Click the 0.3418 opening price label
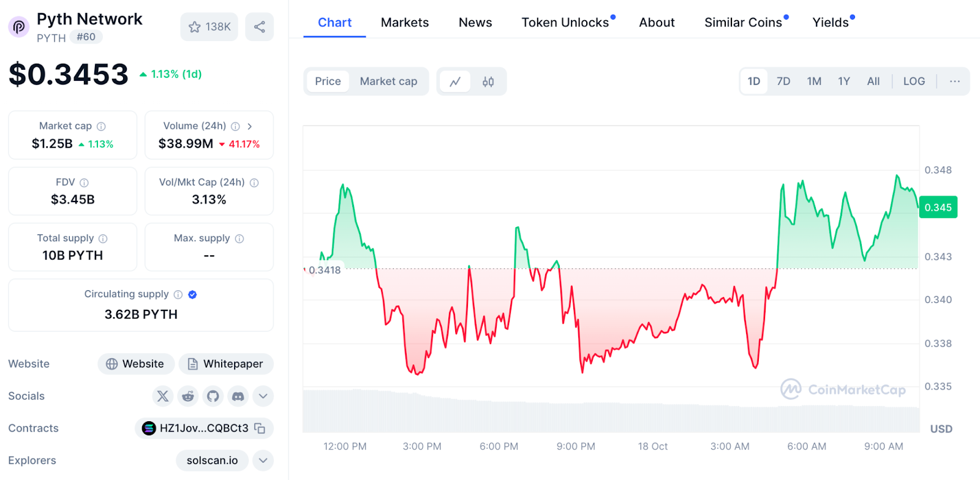The image size is (980, 480). [x=324, y=270]
